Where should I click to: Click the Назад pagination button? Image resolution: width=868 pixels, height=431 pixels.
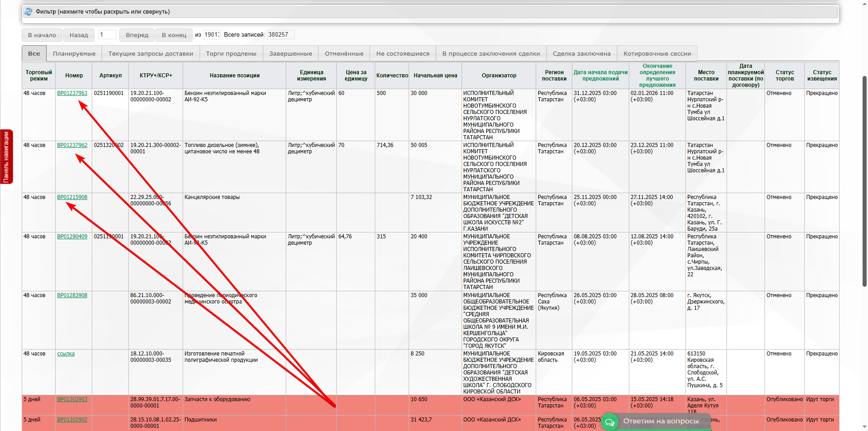coord(79,35)
